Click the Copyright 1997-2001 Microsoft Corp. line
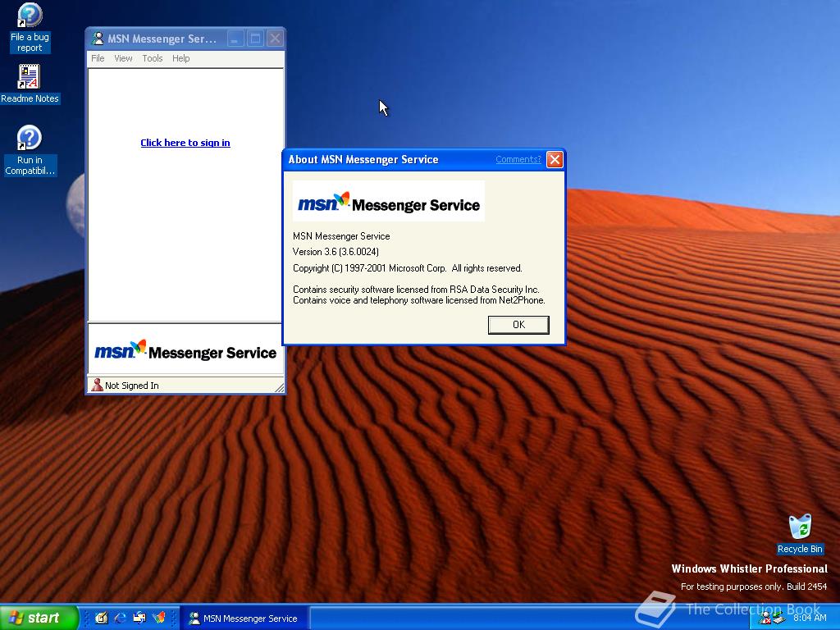Screen dimensions: 840x630 tap(407, 268)
